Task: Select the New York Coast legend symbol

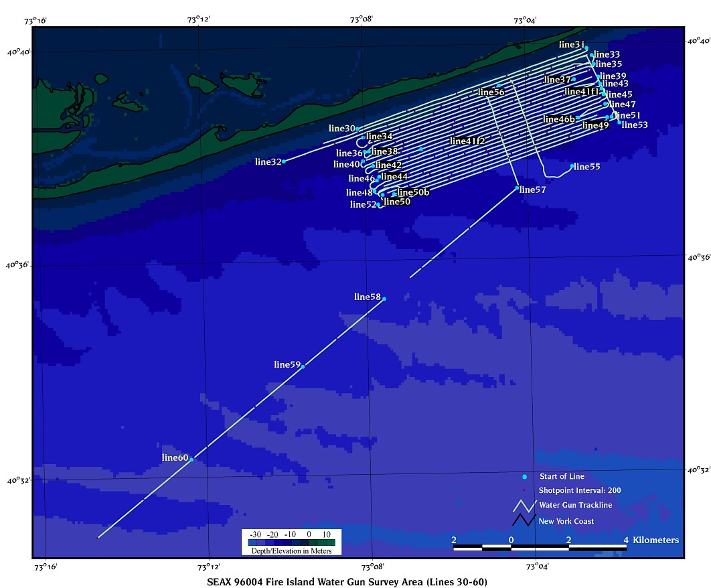Action: [524, 520]
